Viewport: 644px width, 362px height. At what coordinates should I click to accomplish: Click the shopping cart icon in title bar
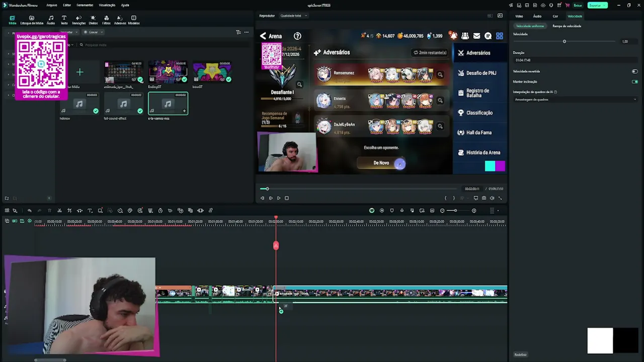(x=567, y=5)
